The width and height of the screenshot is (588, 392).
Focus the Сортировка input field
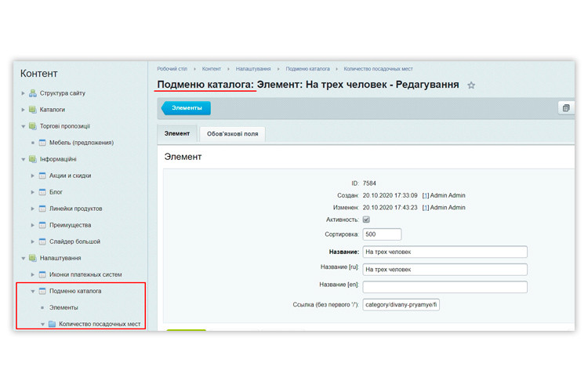(382, 234)
